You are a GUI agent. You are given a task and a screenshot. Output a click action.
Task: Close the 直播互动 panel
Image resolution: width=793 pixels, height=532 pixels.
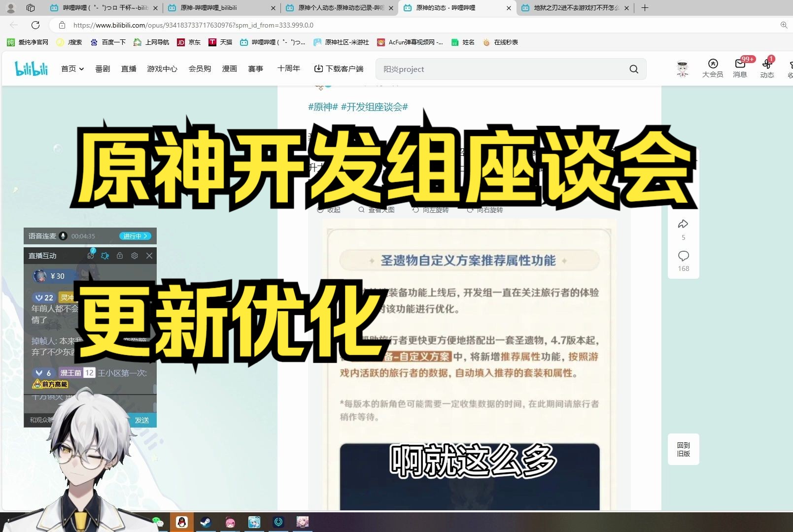149,256
